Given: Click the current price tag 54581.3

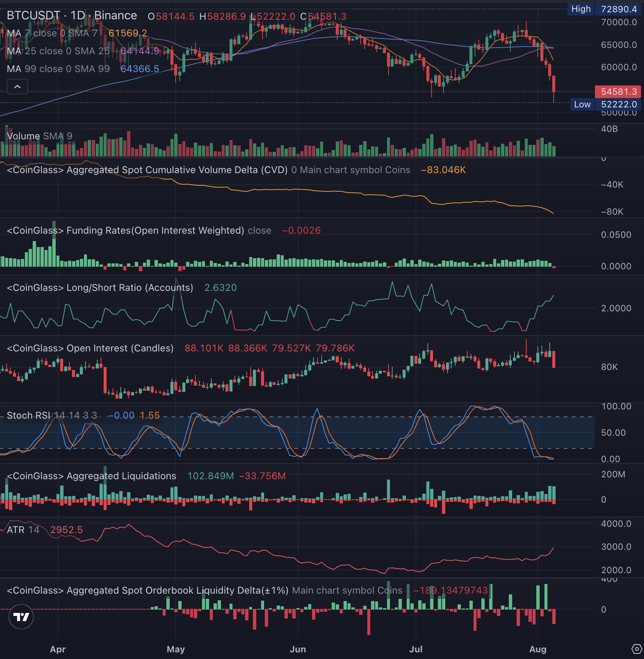Looking at the screenshot, I should 618,92.
